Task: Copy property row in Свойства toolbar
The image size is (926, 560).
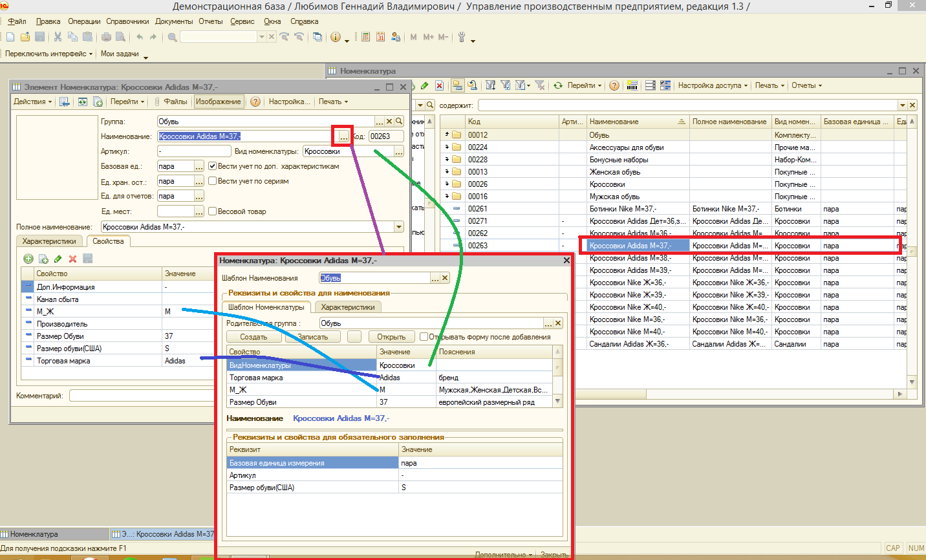Action: tap(43, 259)
